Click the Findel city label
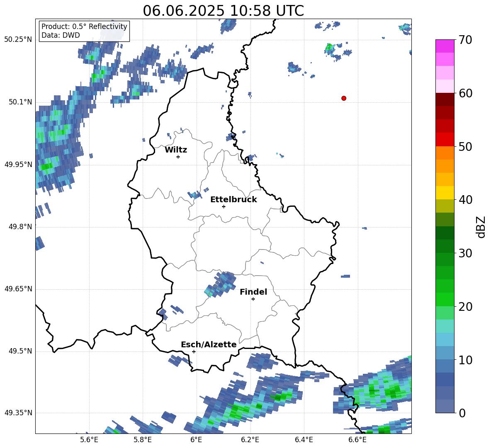This screenshot has width=491, height=448. coord(253,292)
